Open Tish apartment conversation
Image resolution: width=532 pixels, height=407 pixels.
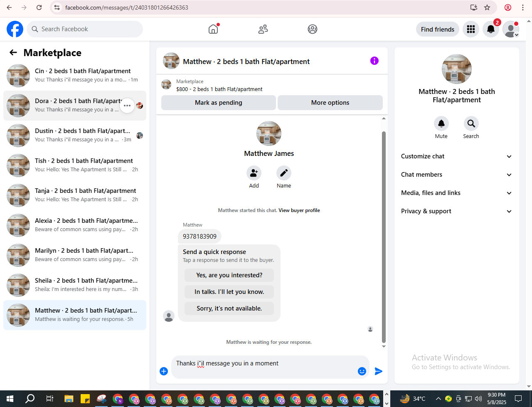pos(75,165)
